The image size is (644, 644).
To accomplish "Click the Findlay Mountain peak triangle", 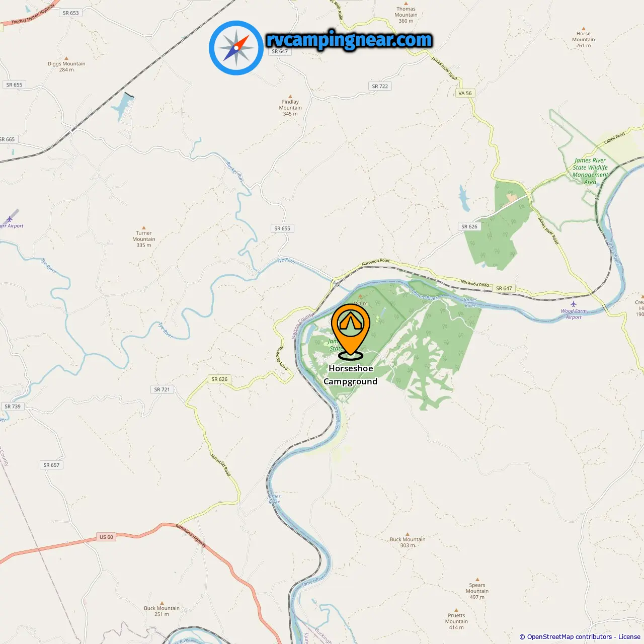I will point(290,96).
